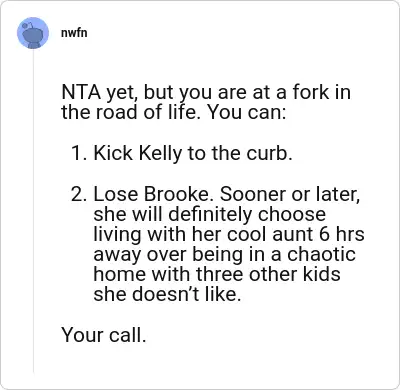The width and height of the screenshot is (400, 390).
Task: Click the list number 2. marker
Action: pyautogui.click(x=79, y=194)
